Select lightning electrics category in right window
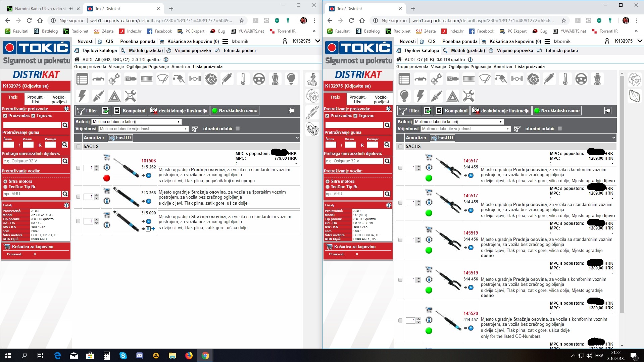Screen dimensions: 644x362 [420, 96]
